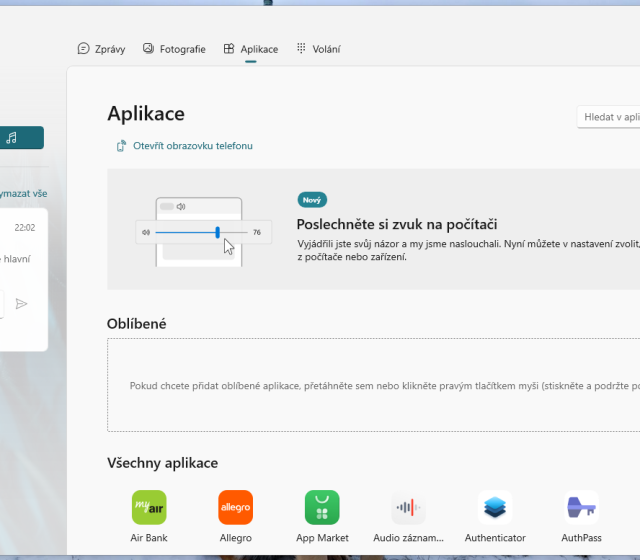Open the Volání tab
Image resolution: width=640 pixels, height=560 pixels.
click(319, 48)
